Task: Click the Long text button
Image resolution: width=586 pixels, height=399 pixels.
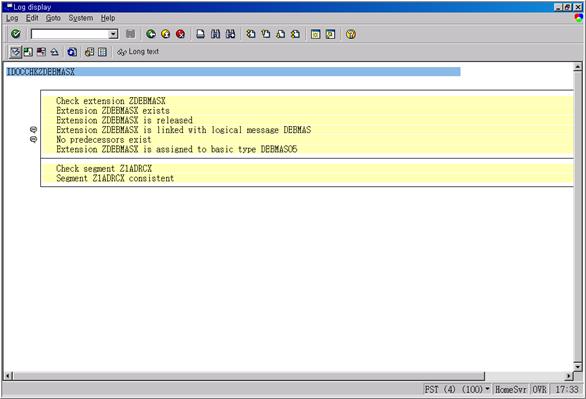Action: [138, 52]
